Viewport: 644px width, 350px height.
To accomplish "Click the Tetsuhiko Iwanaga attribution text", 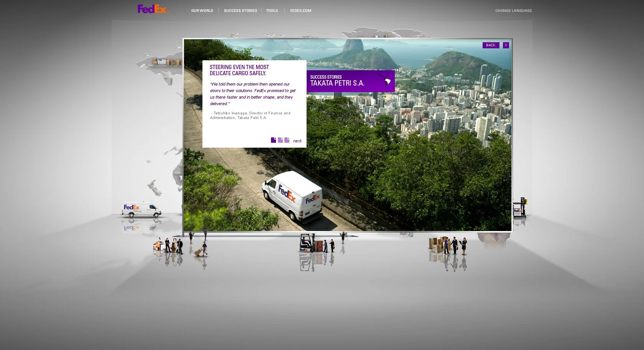I will pos(250,116).
